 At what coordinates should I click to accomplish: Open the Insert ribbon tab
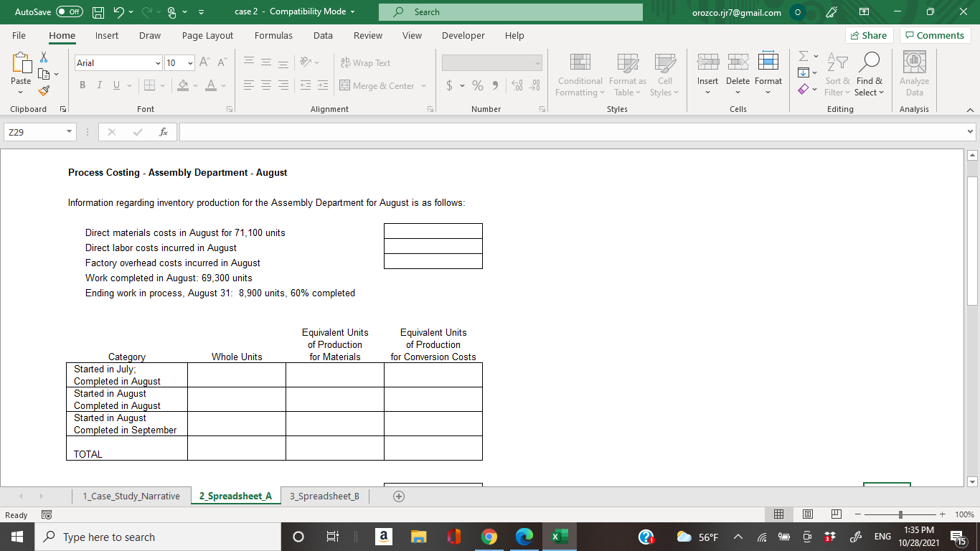pyautogui.click(x=107, y=35)
